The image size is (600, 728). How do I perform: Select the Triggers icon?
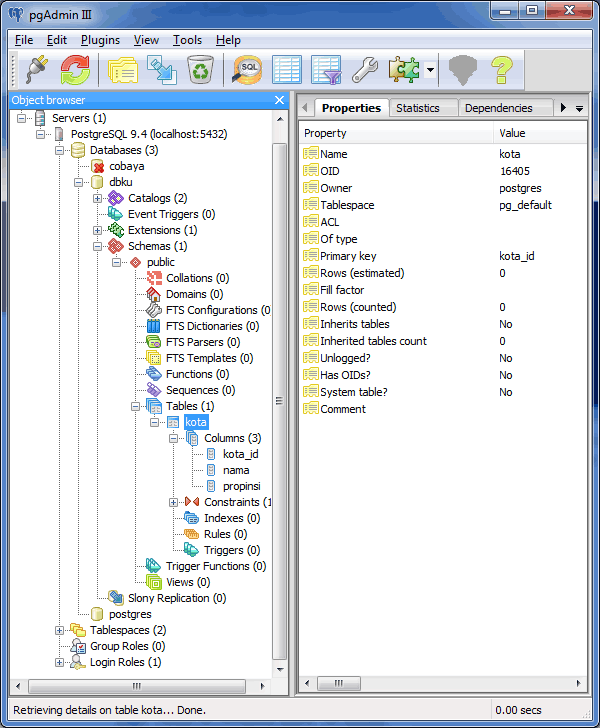[x=191, y=550]
